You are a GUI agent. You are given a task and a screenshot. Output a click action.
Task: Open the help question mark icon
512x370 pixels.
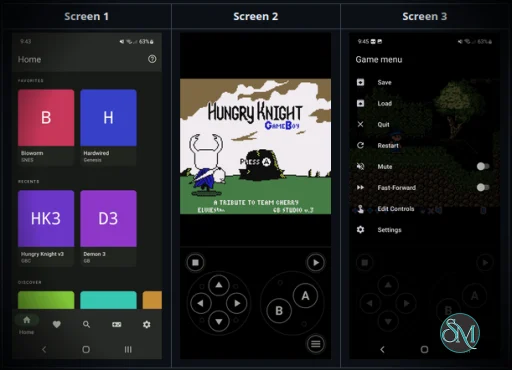(152, 59)
